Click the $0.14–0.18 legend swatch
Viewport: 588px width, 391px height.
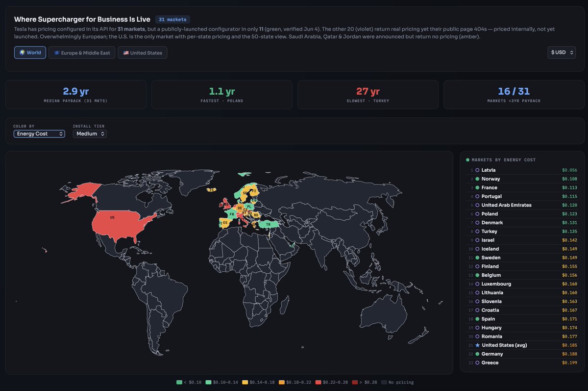point(245,382)
